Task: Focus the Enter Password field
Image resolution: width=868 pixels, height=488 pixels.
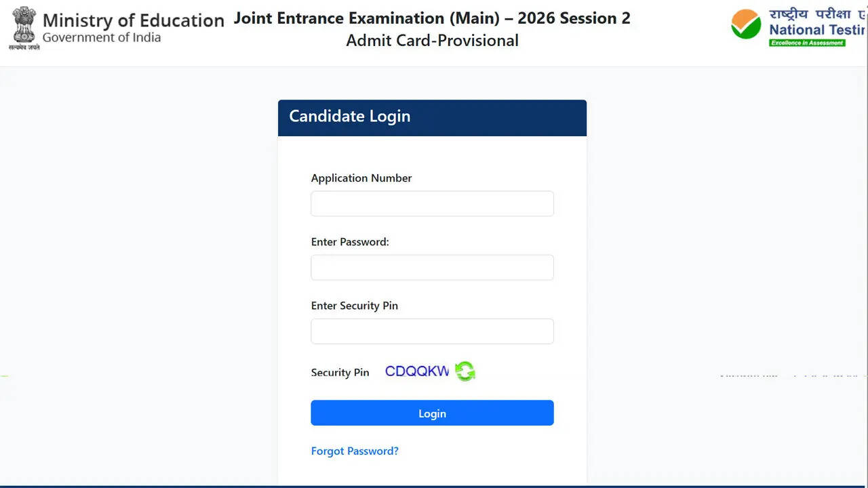Action: 432,267
